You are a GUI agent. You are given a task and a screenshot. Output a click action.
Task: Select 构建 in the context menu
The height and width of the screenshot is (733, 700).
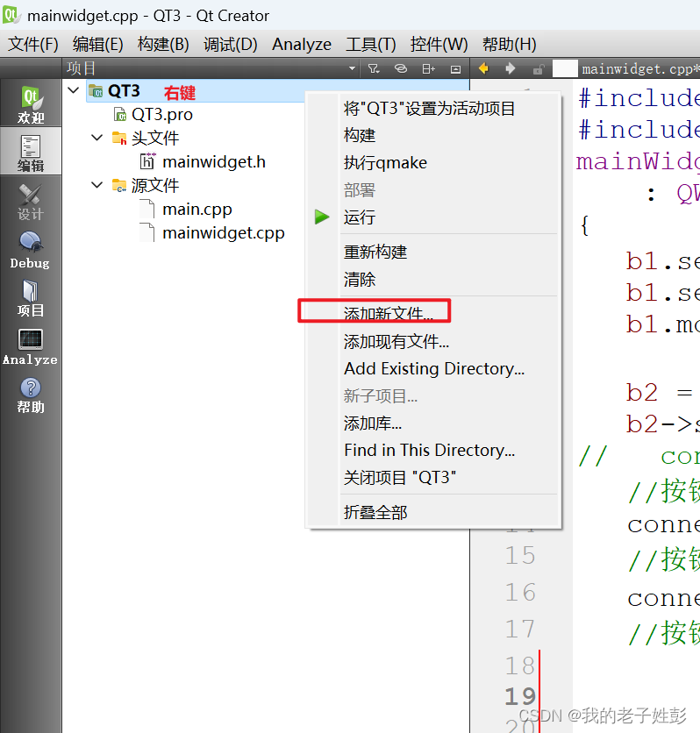click(433, 135)
